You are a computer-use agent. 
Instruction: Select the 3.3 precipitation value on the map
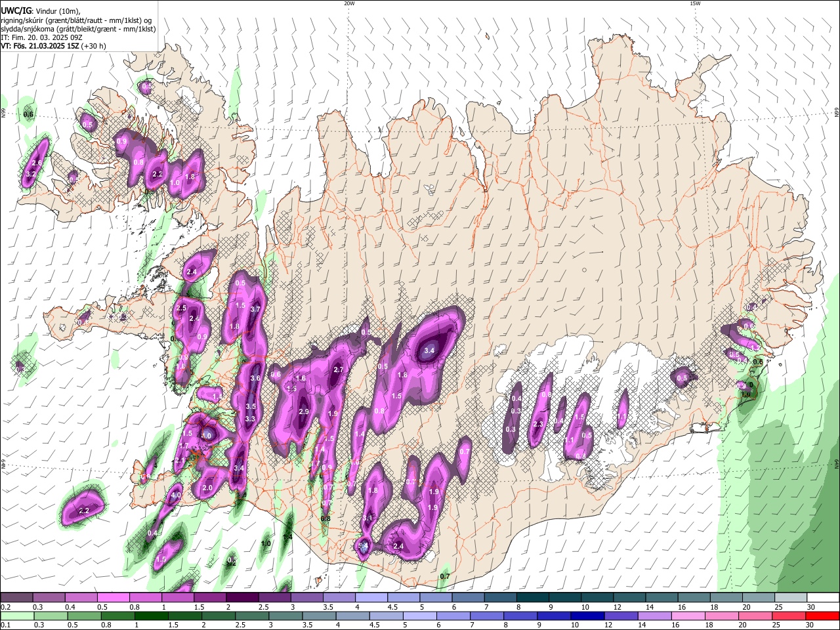click(250, 419)
